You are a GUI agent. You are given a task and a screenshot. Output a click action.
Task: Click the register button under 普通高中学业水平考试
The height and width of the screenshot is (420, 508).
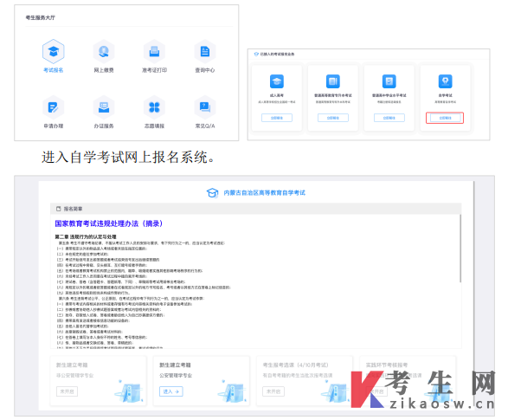389,118
